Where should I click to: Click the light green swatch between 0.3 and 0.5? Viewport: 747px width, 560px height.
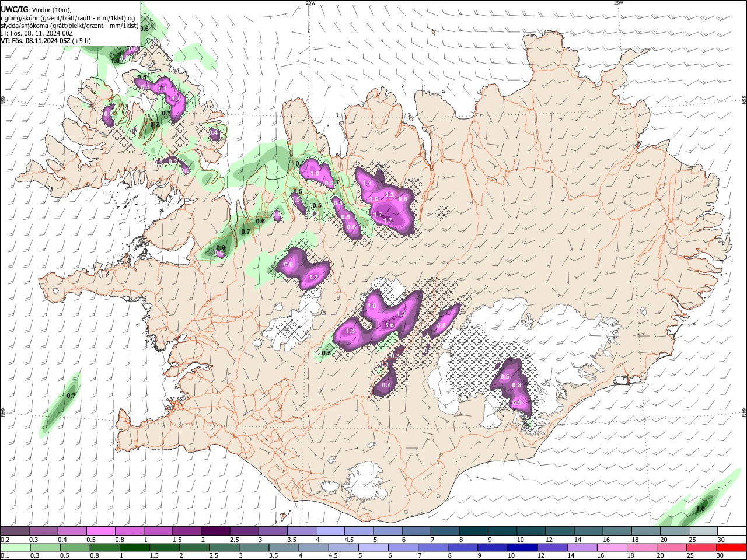tap(44, 547)
